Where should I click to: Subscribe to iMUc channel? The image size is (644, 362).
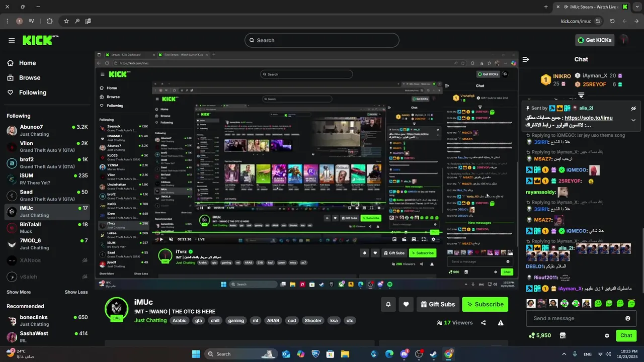tap(485, 304)
